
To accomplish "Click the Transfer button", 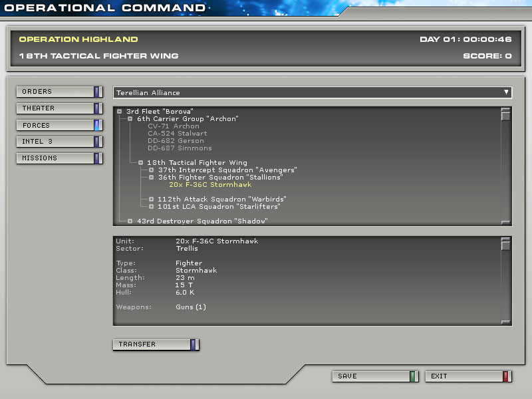I will point(156,344).
